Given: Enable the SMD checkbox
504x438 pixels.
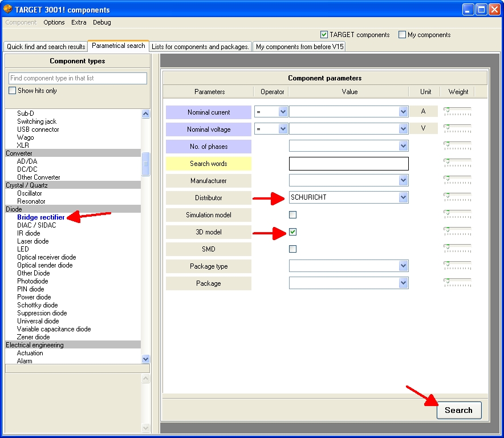Looking at the screenshot, I should (x=292, y=249).
